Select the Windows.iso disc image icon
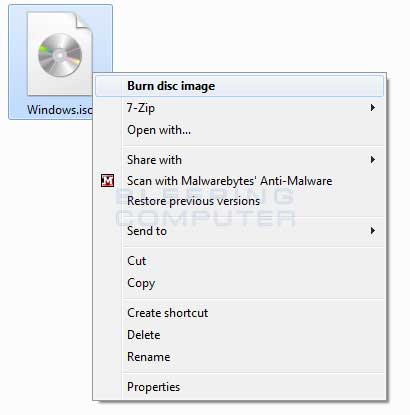The height and width of the screenshot is (415, 410). pyautogui.click(x=60, y=54)
